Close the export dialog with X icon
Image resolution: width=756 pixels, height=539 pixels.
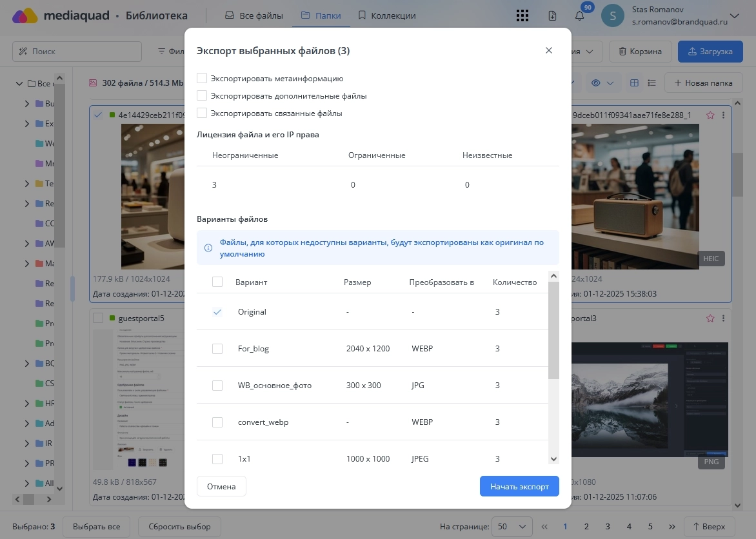click(549, 50)
